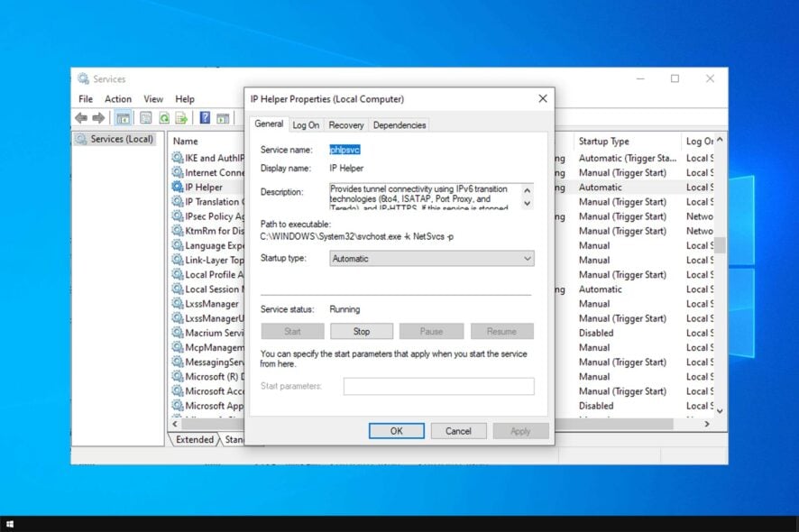Viewport: 799px width, 532px height.
Task: Switch to the Recovery tab
Action: [x=346, y=125]
